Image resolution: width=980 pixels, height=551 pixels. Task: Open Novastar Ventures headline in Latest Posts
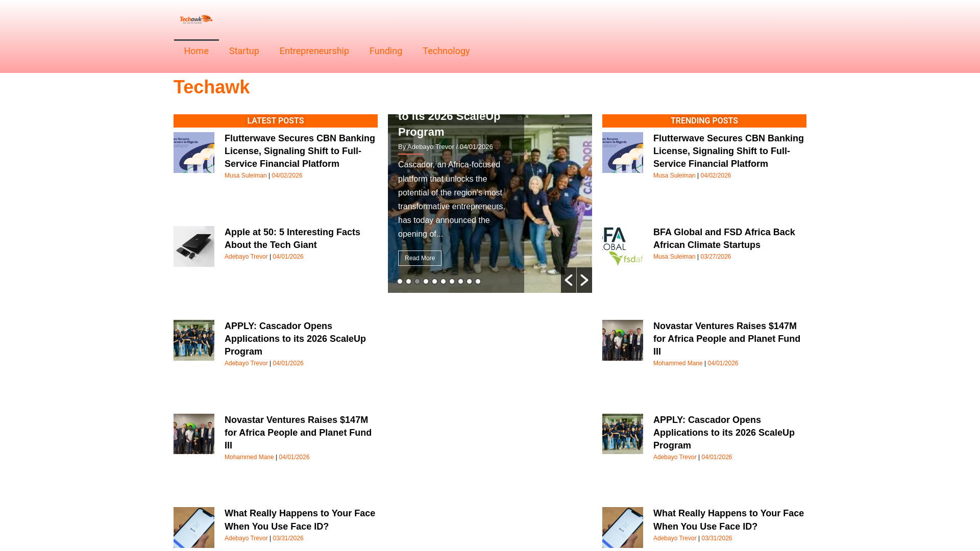[x=298, y=433]
